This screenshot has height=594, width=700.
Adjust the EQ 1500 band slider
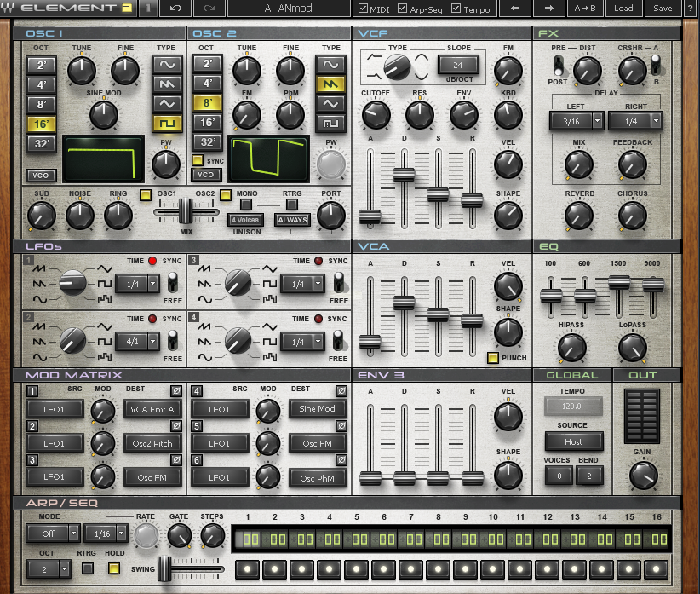point(619,282)
